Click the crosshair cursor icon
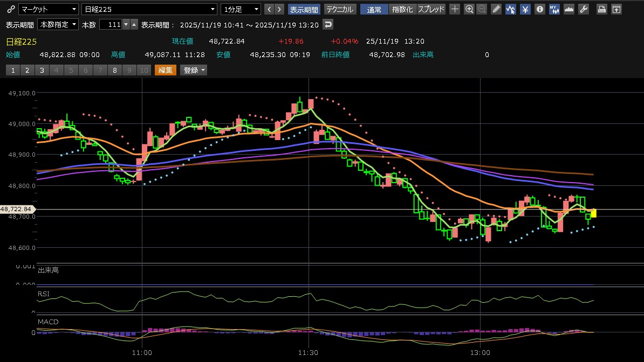Viewport: 644px width, 362px height. point(455,9)
